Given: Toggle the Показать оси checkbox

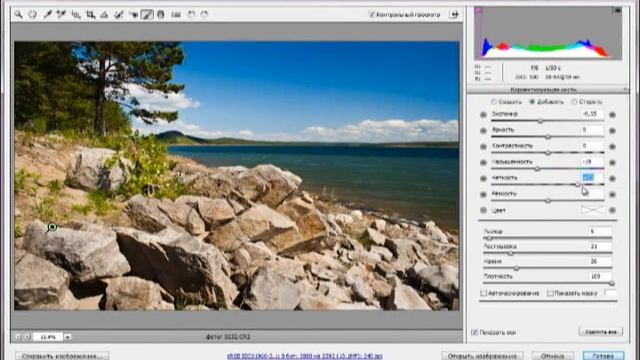Looking at the screenshot, I should pyautogui.click(x=475, y=333).
